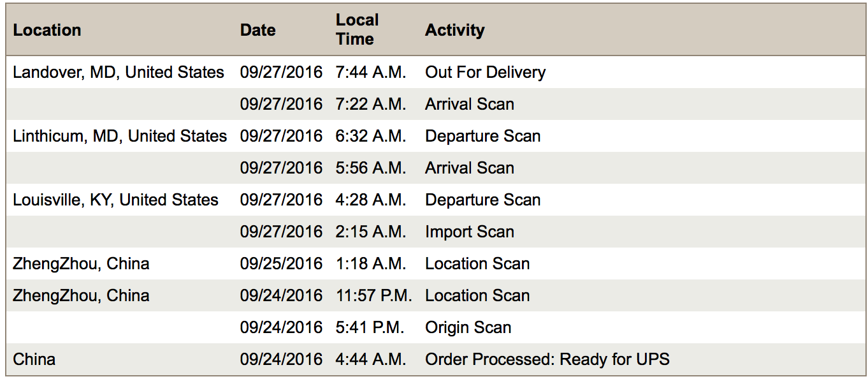Click the 1:18 A.M. Location Scan text
Screen dimensions: 868x379
tap(477, 264)
